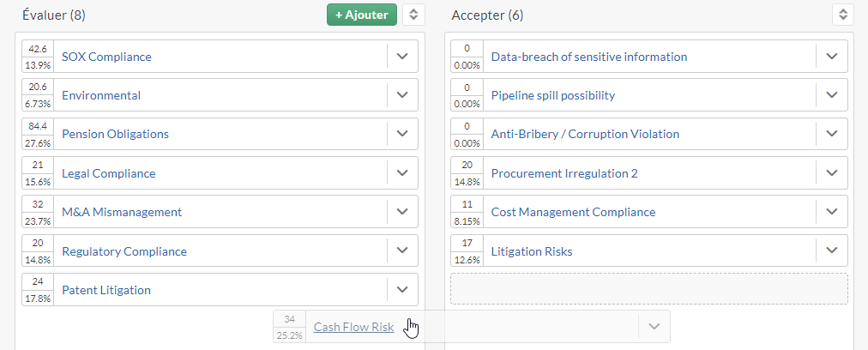Click the Accepter column sort arrows
Image resolution: width=868 pixels, height=350 pixels.
(842, 15)
